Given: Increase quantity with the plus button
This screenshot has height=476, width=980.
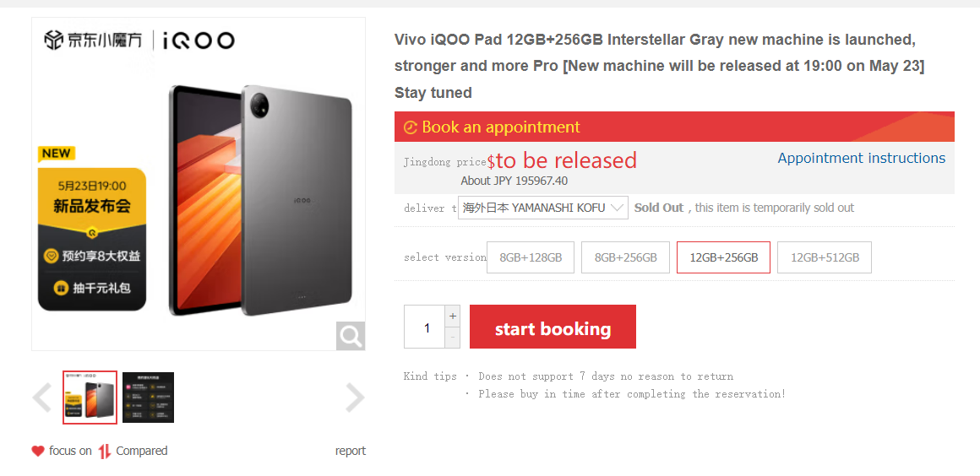Looking at the screenshot, I should 453,316.
